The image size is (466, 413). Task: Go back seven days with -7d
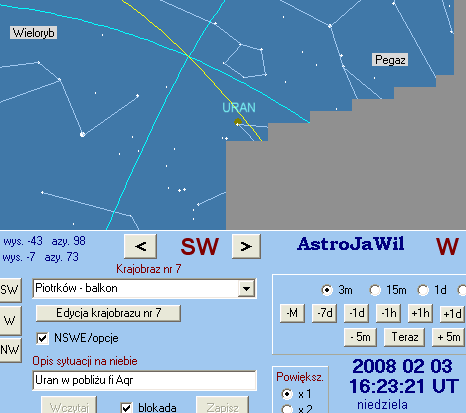pos(324,313)
